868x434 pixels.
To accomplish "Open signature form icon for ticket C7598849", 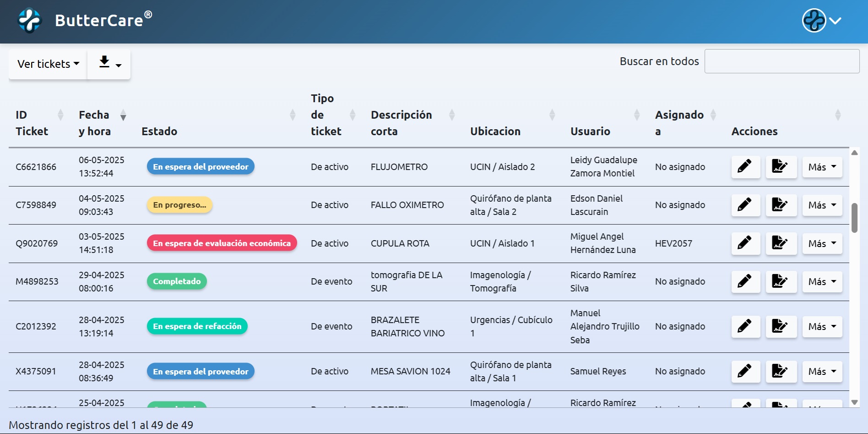I will [781, 205].
